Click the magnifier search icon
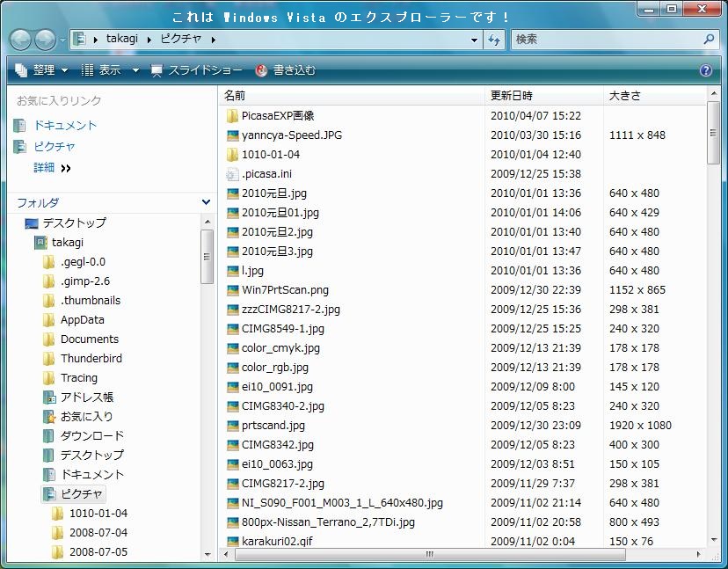 pyautogui.click(x=709, y=40)
